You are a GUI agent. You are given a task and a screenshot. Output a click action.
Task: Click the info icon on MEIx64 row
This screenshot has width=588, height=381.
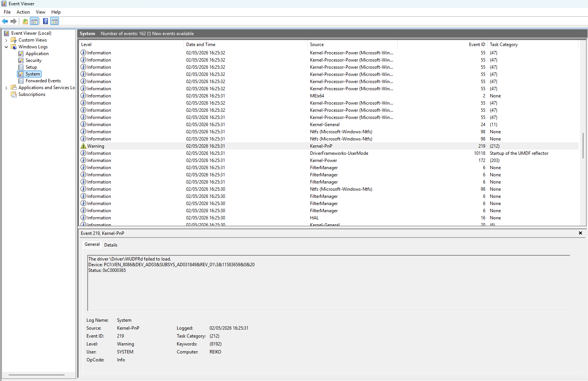pyautogui.click(x=83, y=96)
